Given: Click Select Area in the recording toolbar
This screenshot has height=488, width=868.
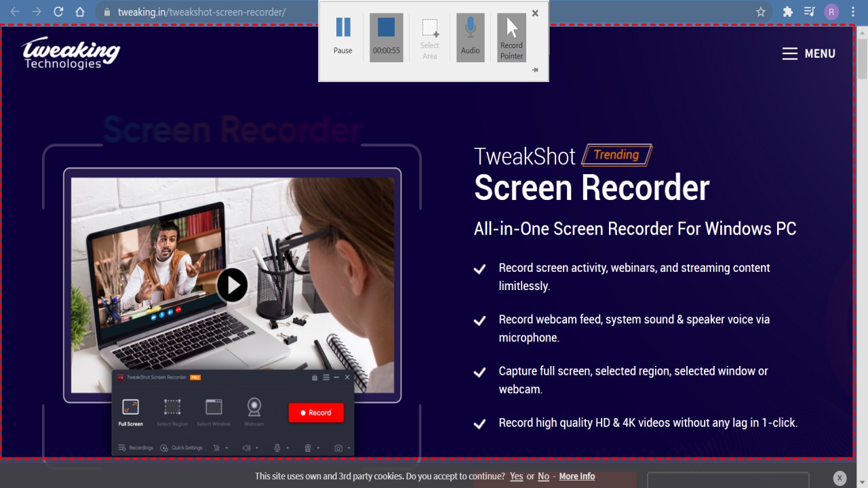Looking at the screenshot, I should (x=430, y=38).
